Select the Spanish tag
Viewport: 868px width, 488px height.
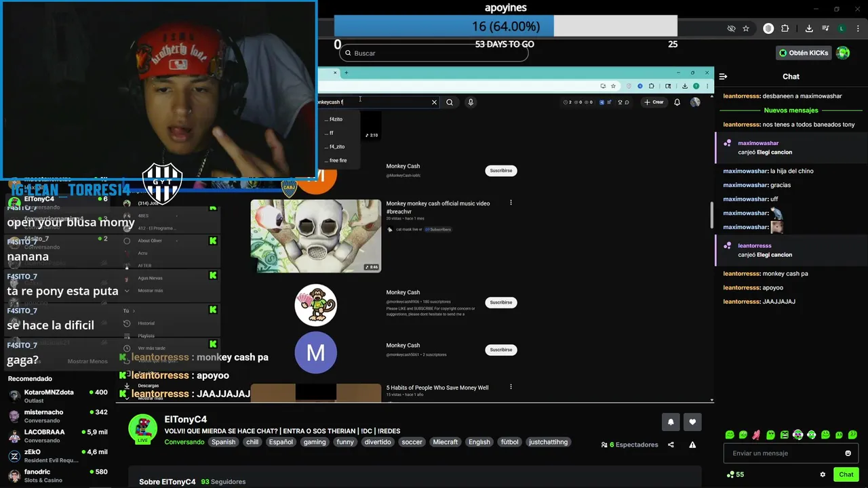[223, 442]
